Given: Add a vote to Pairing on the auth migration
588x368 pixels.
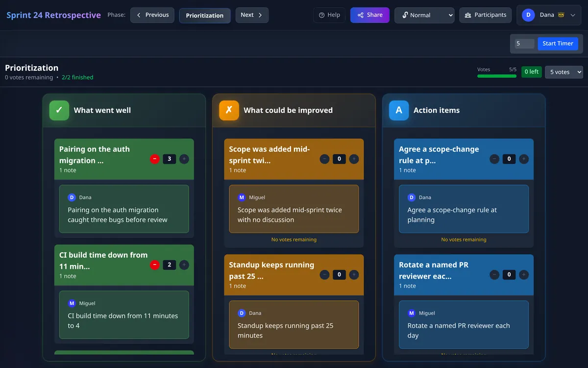Looking at the screenshot, I should (x=184, y=159).
